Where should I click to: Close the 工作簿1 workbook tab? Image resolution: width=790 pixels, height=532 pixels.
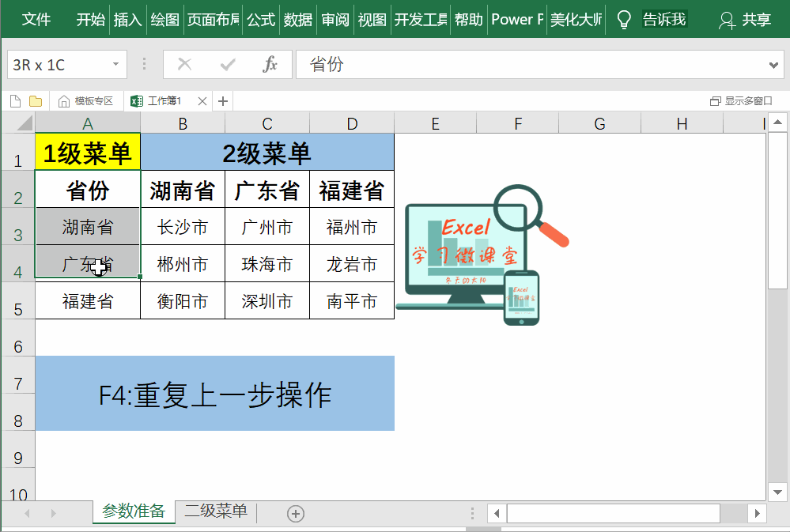click(x=202, y=101)
